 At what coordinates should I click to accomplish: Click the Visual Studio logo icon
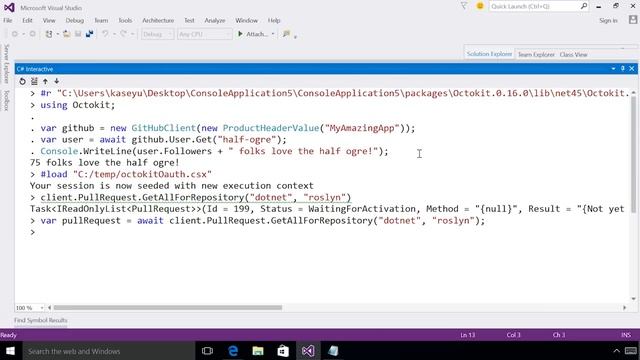tap(9, 7)
